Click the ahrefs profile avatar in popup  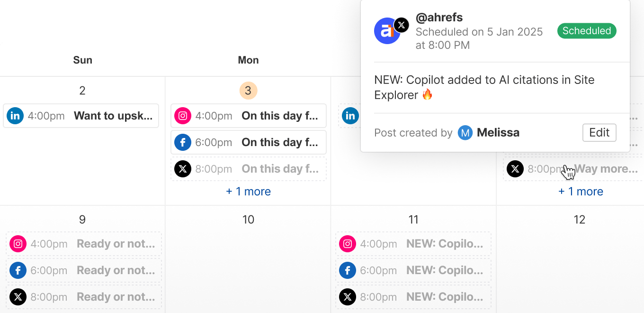coord(387,31)
